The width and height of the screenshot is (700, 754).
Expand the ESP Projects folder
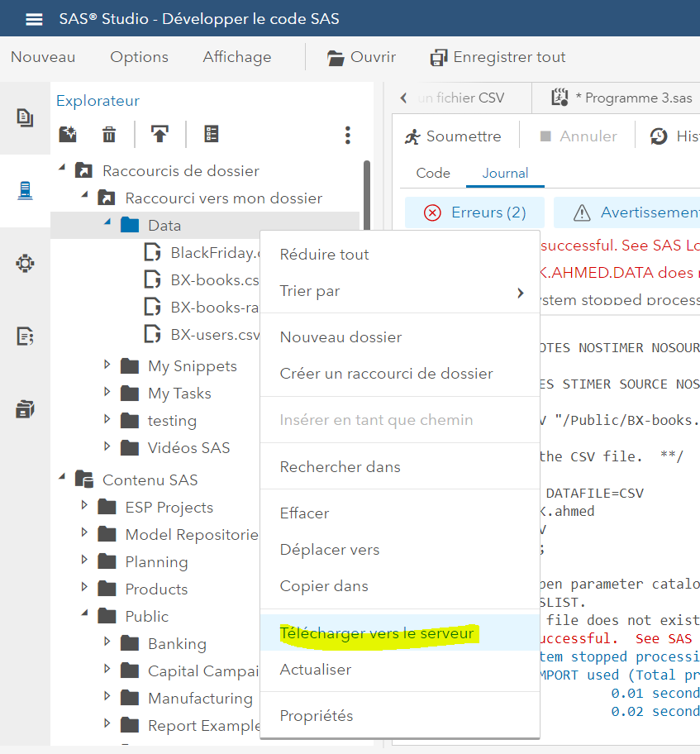84,505
